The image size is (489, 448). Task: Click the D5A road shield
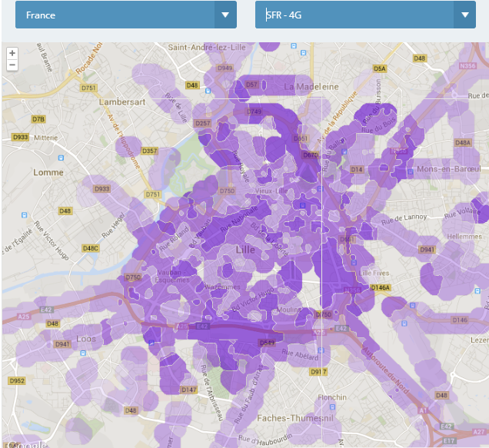(379, 68)
